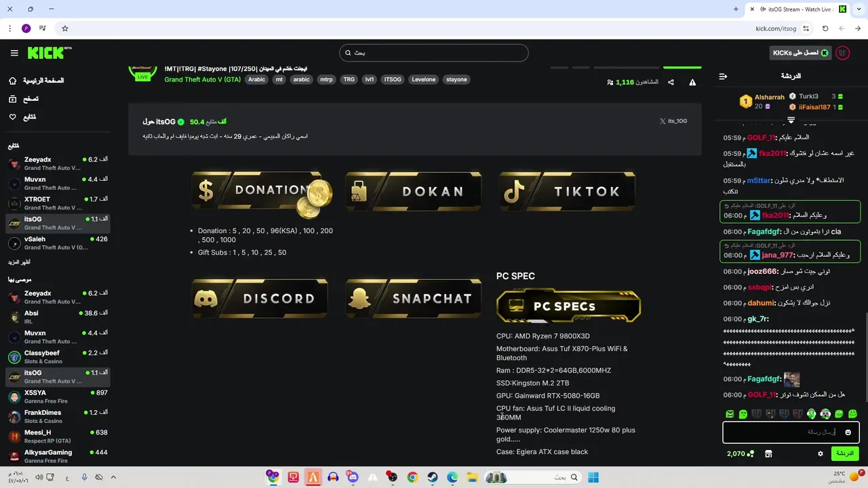Image resolution: width=868 pixels, height=488 pixels.
Task: Reload the page in browser toolbar
Action: (825, 28)
